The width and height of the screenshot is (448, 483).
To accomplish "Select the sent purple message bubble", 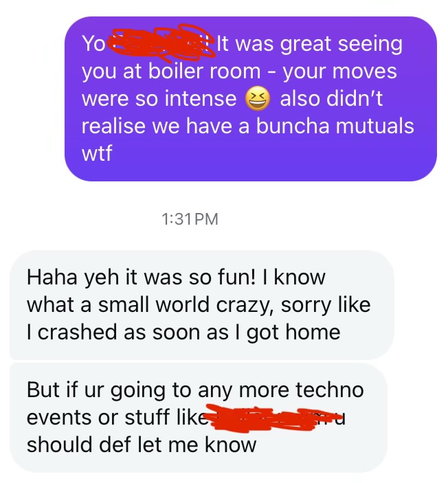I will [x=251, y=98].
